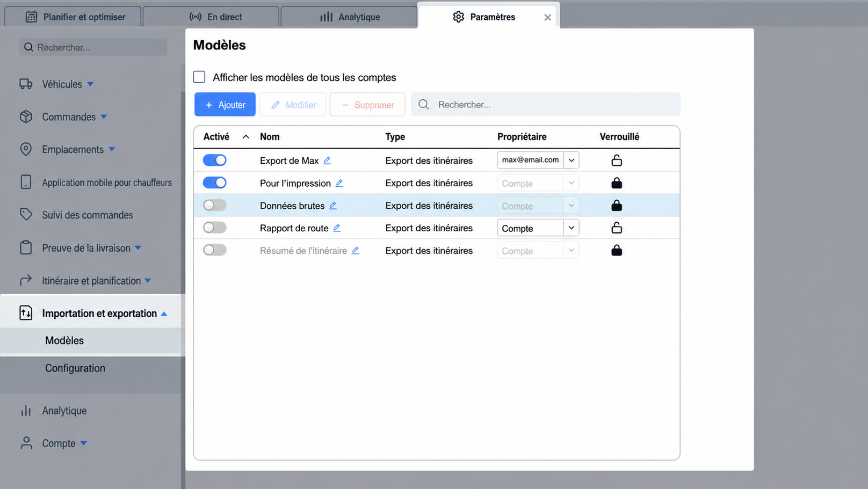Enable the Données brutes template switch

coord(215,205)
